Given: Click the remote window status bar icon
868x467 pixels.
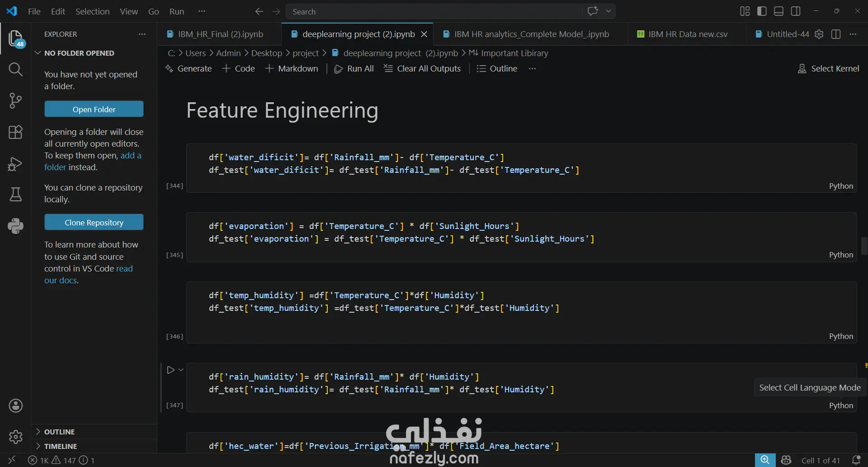Looking at the screenshot, I should click(12, 460).
